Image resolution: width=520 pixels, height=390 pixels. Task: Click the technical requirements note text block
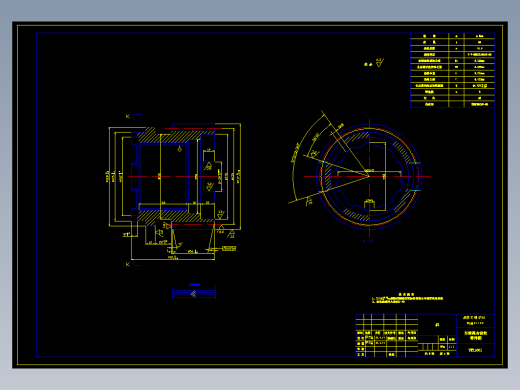[x=407, y=298]
